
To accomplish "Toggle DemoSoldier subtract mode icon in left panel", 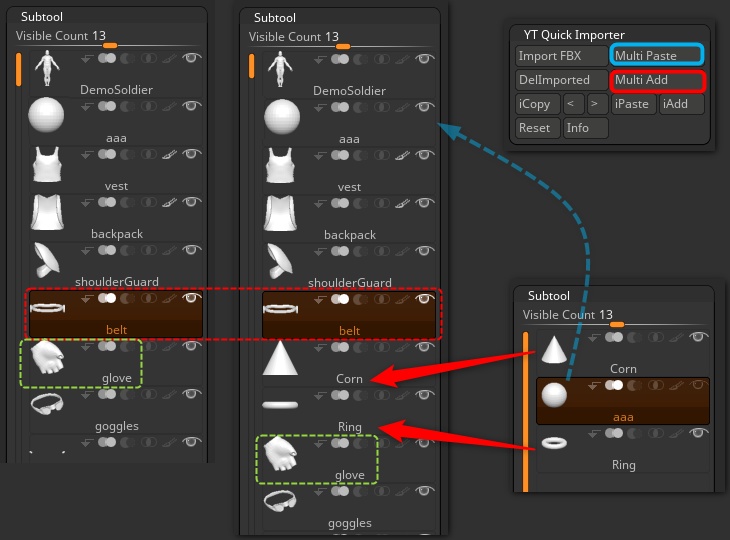I will tap(128, 58).
